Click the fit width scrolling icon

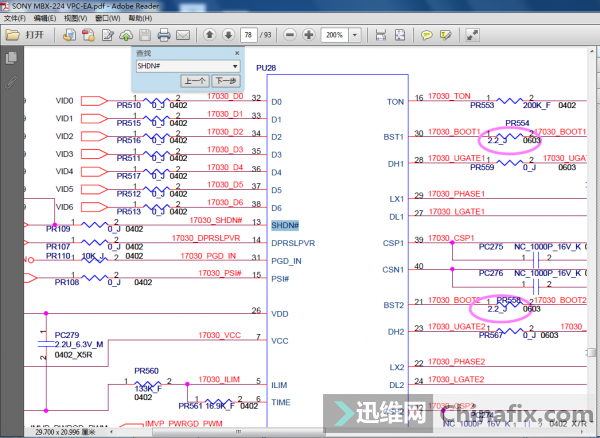[x=380, y=35]
